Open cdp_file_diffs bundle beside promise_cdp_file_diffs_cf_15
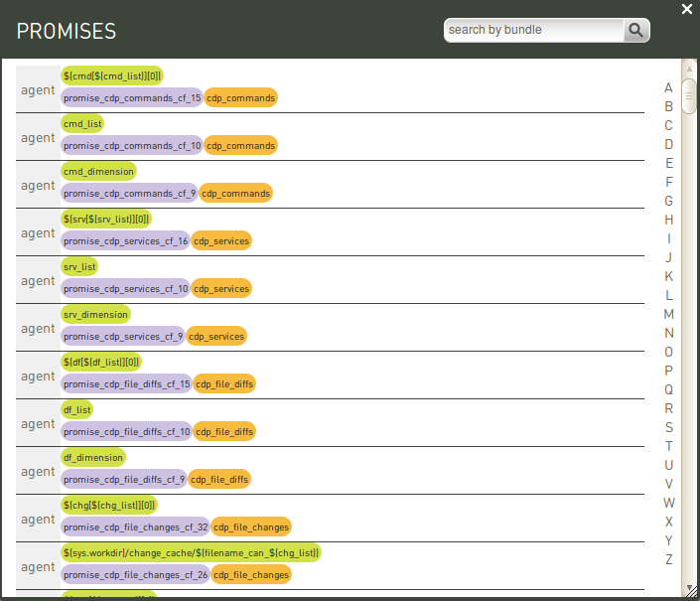Image resolution: width=700 pixels, height=601 pixels. 224,384
